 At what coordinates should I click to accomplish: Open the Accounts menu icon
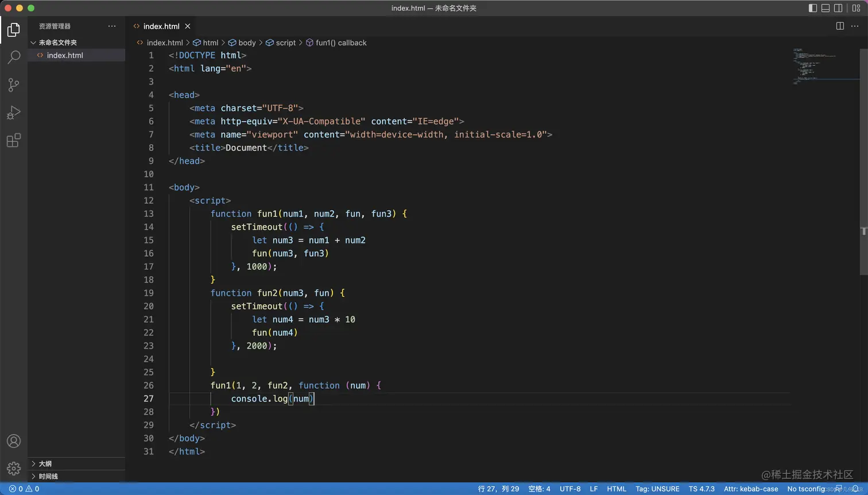14,441
